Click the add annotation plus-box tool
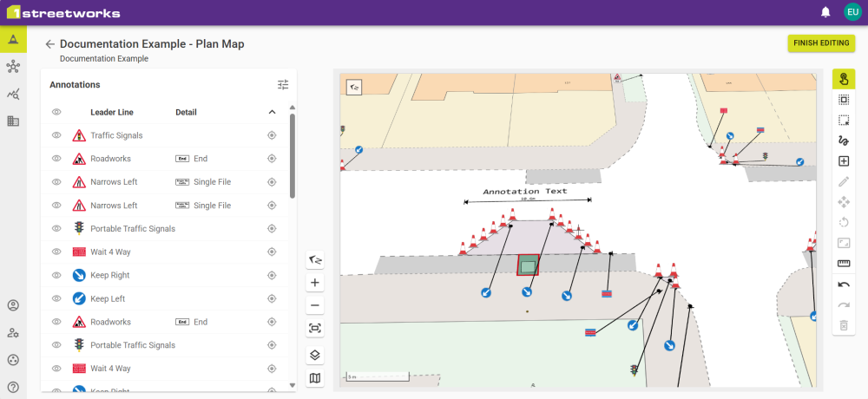Screen dimensions: 868x399 pos(843,161)
